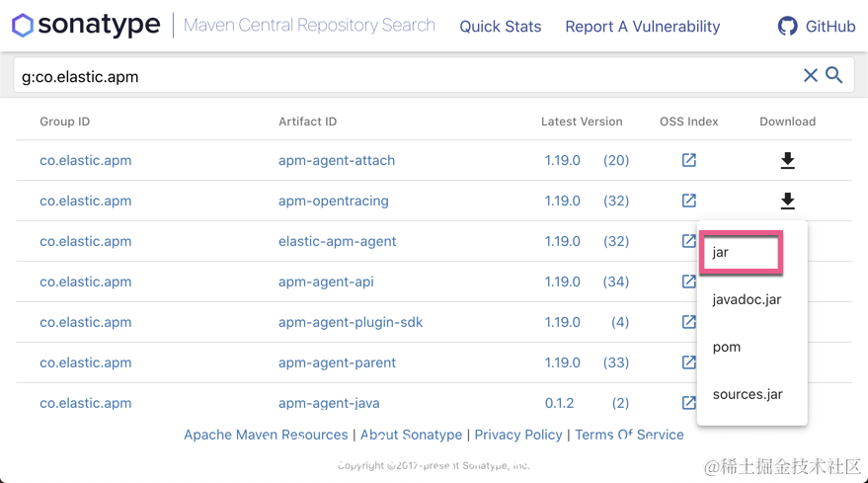Open OSS Index for apm-opentracing
The height and width of the screenshot is (483, 868).
click(x=688, y=201)
